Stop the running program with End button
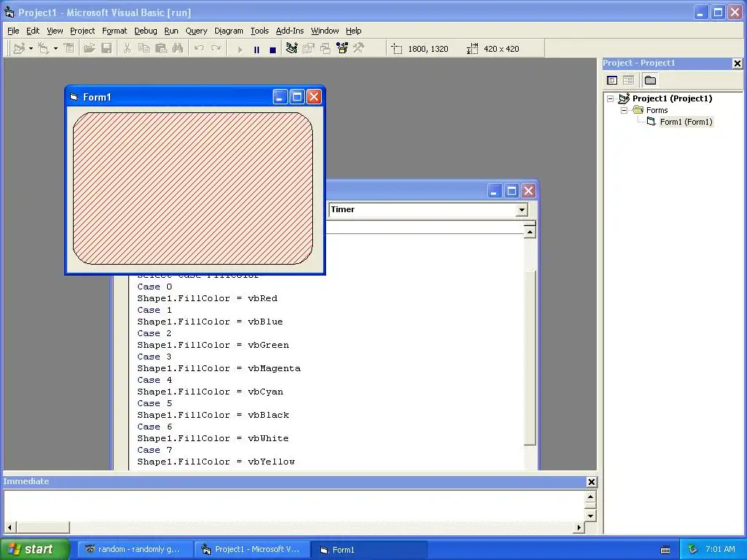Image resolution: width=747 pixels, height=560 pixels. pos(273,49)
